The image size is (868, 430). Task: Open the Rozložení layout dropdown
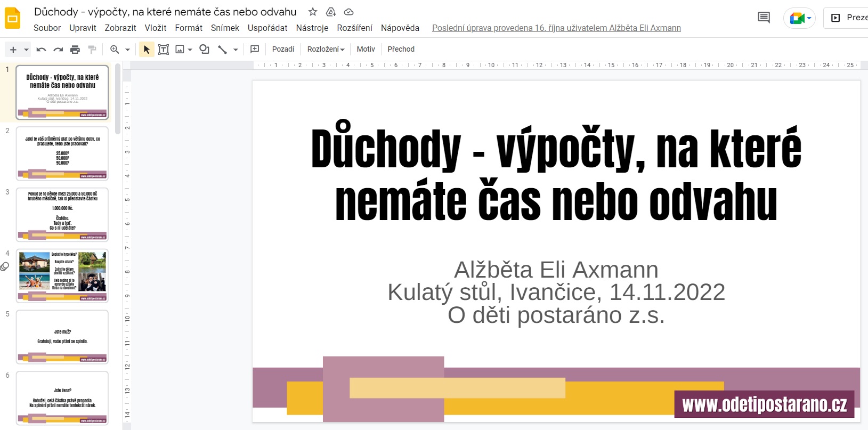(x=326, y=49)
